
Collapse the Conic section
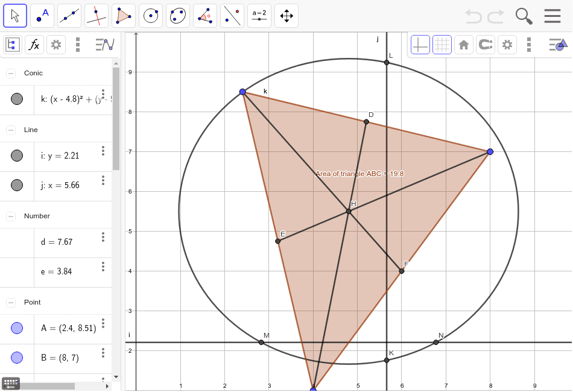pos(10,73)
